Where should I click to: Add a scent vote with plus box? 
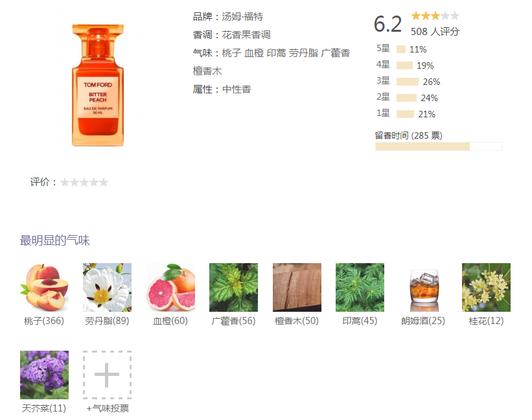[107, 375]
